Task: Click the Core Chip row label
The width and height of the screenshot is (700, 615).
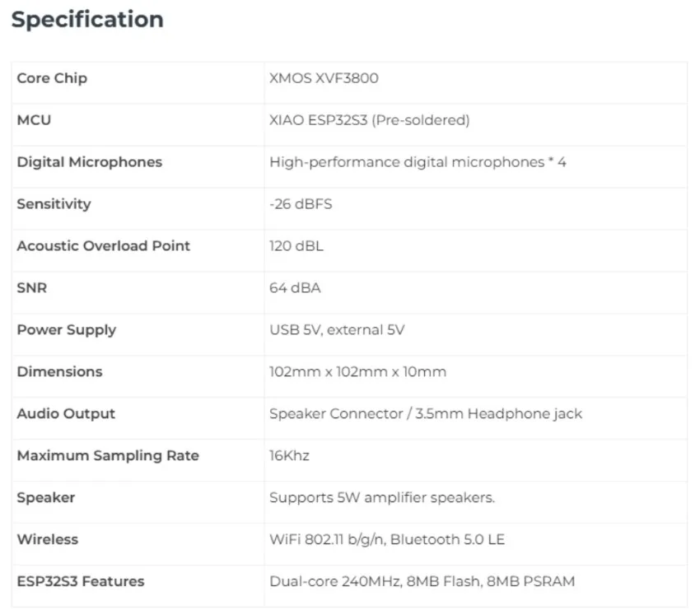Action: pyautogui.click(x=52, y=79)
